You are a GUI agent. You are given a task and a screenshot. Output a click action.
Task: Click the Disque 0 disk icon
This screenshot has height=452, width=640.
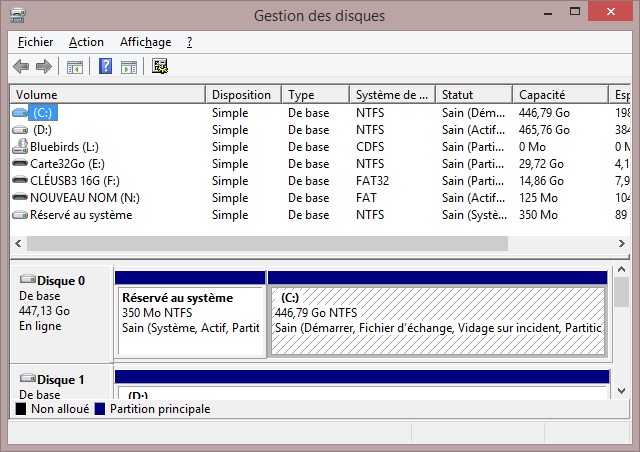click(27, 281)
